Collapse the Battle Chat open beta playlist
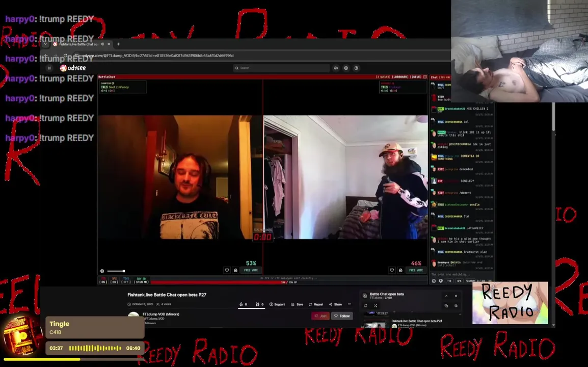 [446, 296]
